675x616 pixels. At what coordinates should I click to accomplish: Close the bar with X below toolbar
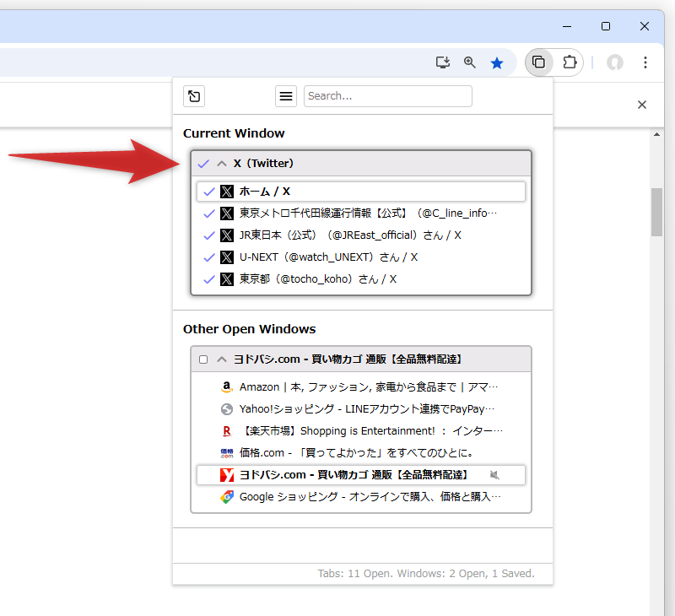point(642,105)
